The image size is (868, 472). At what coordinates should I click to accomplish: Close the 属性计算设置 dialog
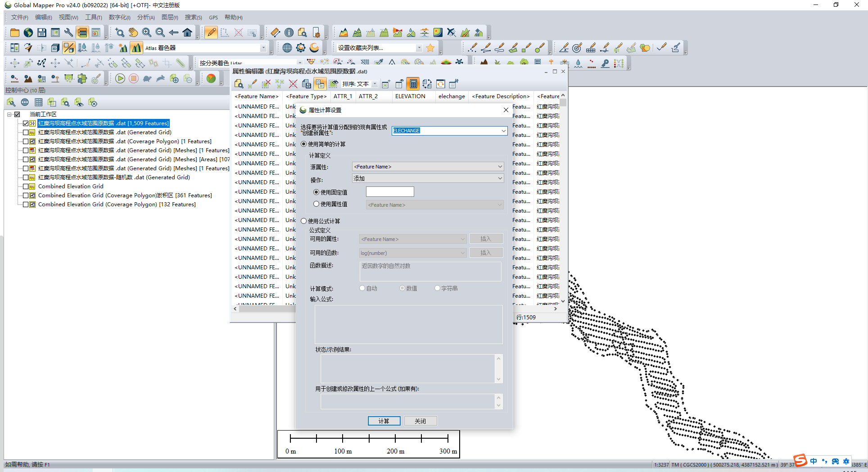pos(506,110)
